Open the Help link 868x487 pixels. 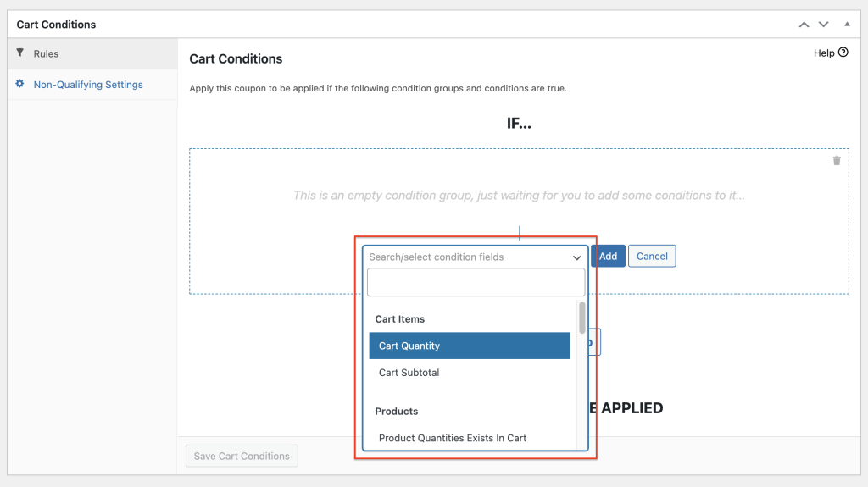[824, 53]
